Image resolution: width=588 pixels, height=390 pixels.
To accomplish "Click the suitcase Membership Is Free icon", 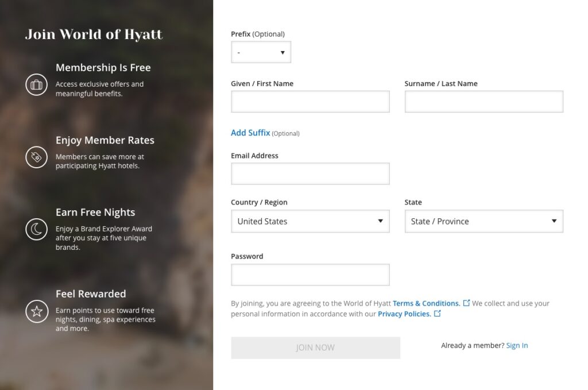I will click(x=36, y=85).
